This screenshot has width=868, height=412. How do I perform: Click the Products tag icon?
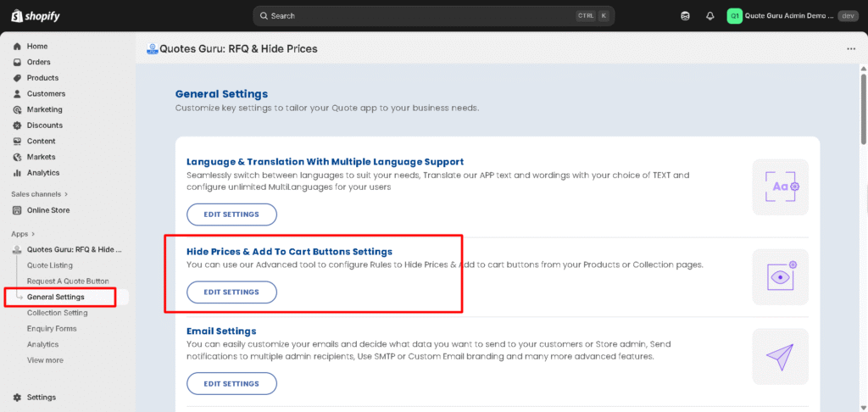click(17, 78)
